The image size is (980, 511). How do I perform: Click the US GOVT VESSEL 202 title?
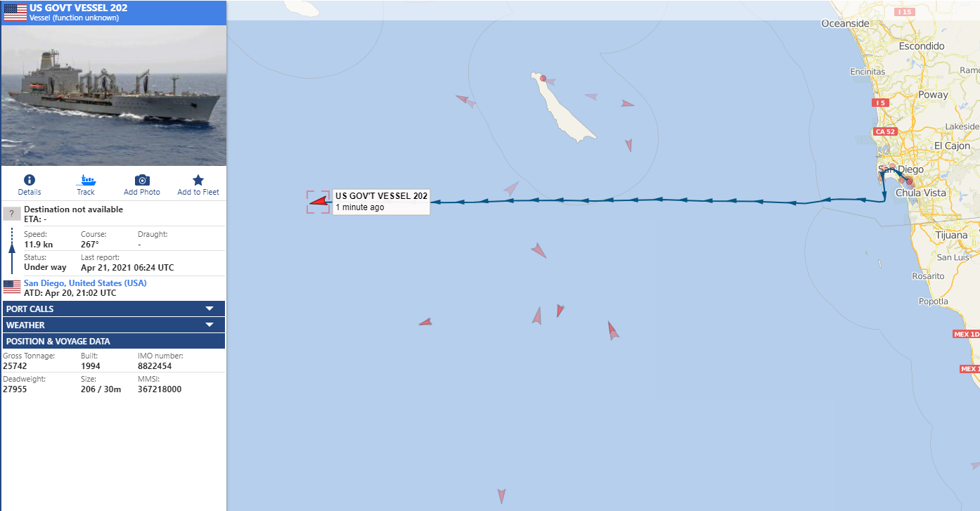click(x=79, y=8)
